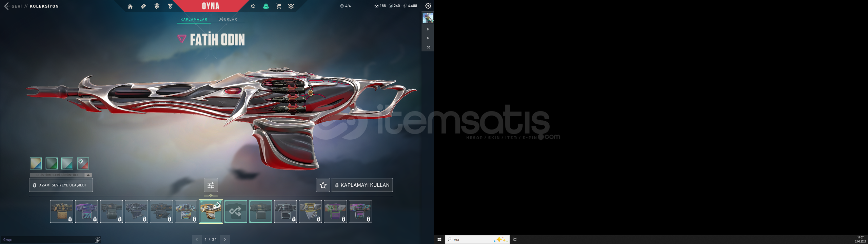
Task: Click the 4.688 Kingdom Credits balance
Action: (410, 6)
